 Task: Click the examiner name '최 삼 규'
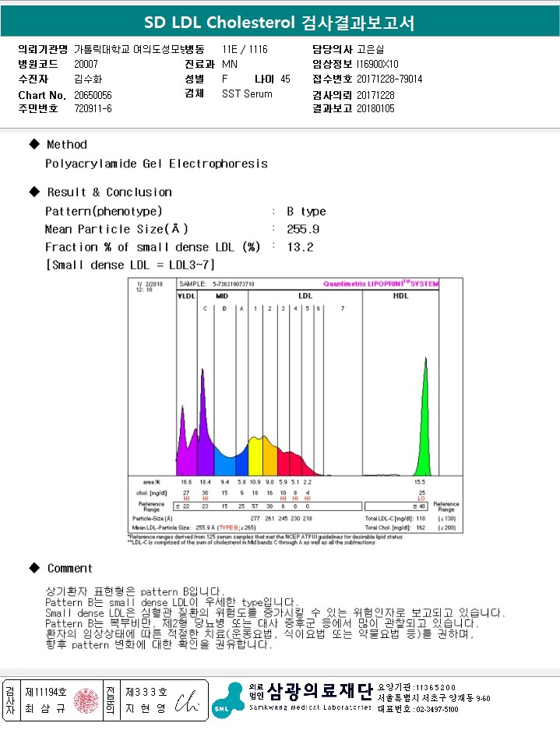(x=45, y=709)
